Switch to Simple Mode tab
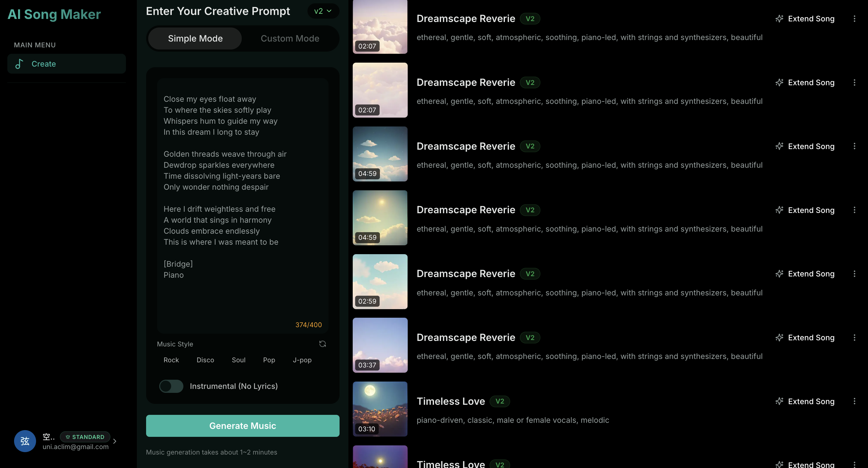This screenshot has height=468, width=868. (x=195, y=38)
